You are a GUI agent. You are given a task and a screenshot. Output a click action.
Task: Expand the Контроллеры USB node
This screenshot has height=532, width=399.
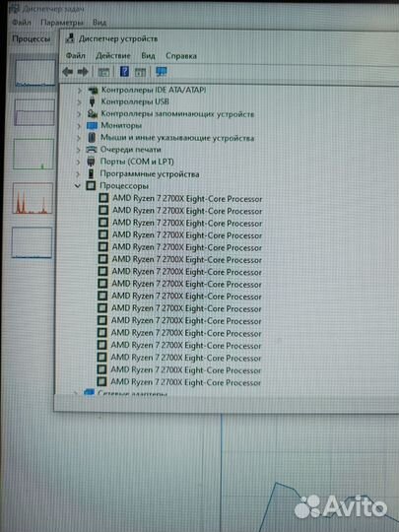coord(79,102)
